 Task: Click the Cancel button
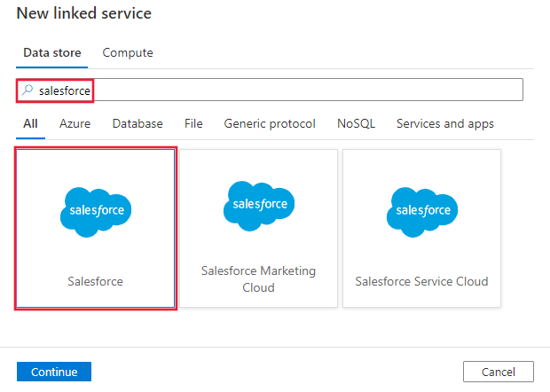pos(498,372)
